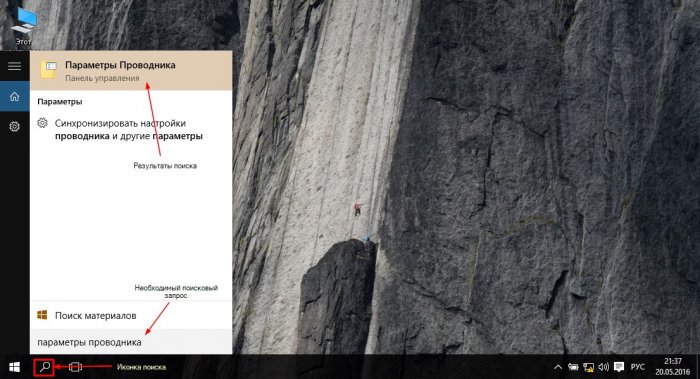700x379 pixels.
Task: Click the battery status tray icon
Action: pos(573,367)
